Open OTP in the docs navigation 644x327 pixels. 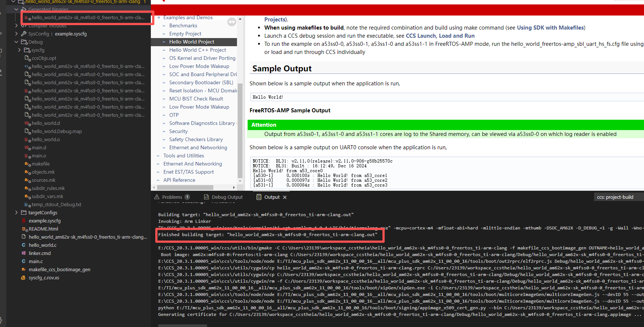pyautogui.click(x=174, y=115)
